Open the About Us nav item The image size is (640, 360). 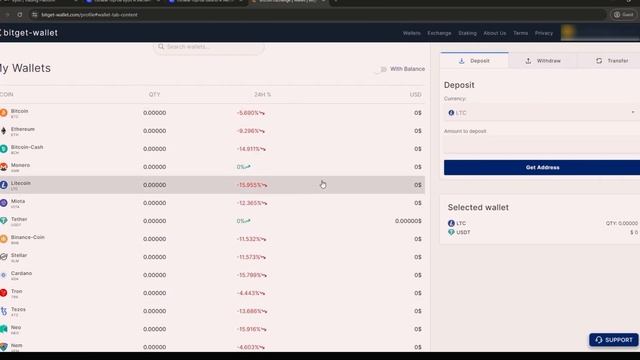(495, 33)
